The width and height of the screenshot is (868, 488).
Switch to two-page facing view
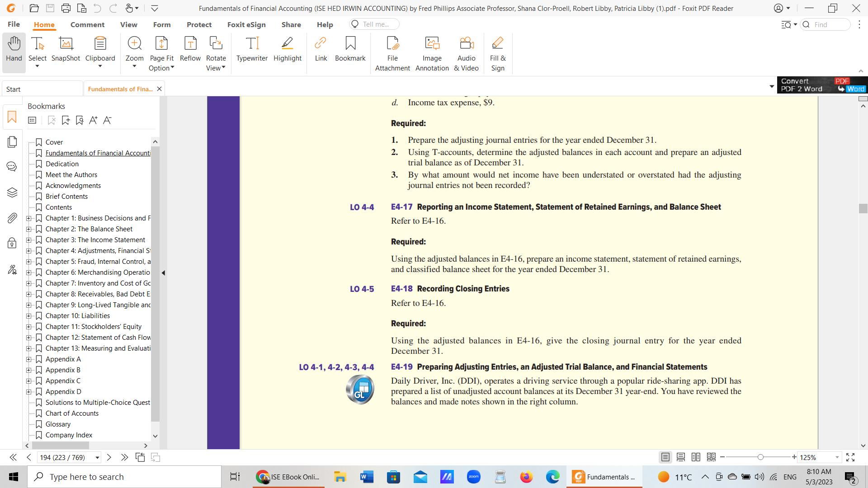point(696,457)
